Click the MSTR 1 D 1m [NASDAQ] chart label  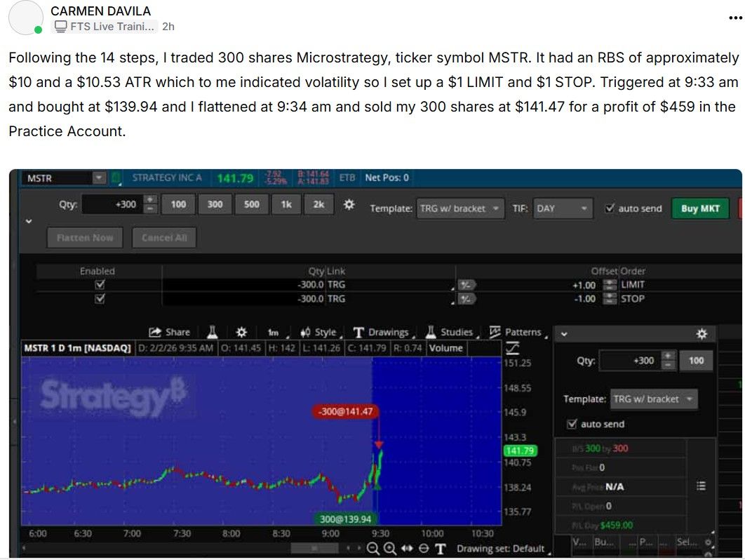pyautogui.click(x=77, y=348)
